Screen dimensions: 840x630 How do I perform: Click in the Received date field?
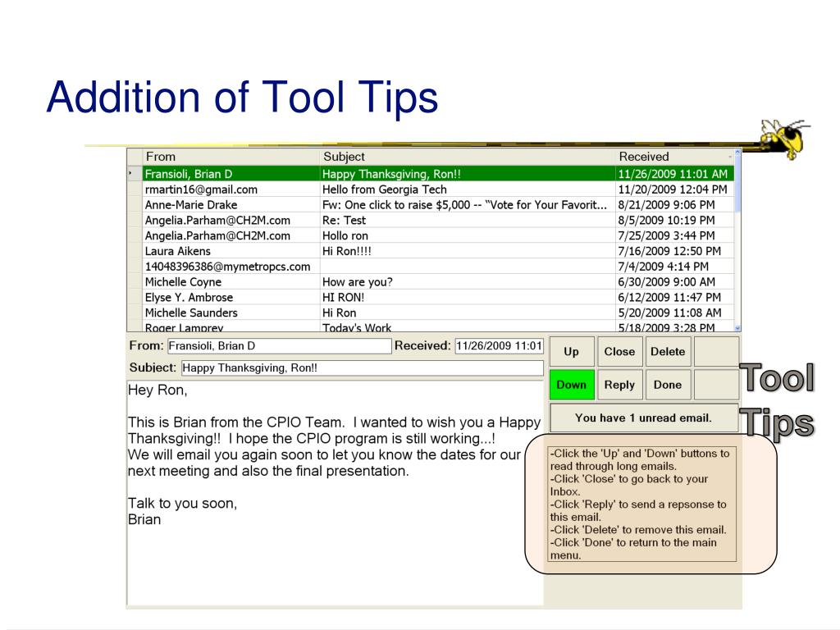pyautogui.click(x=500, y=346)
